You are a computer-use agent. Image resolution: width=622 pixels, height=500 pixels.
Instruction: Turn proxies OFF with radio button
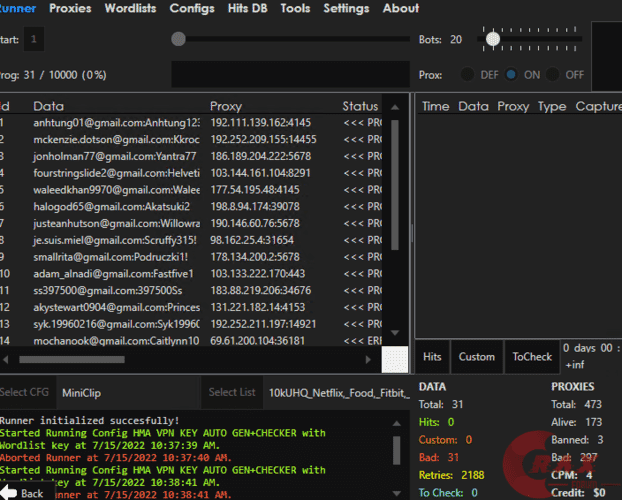click(x=554, y=75)
